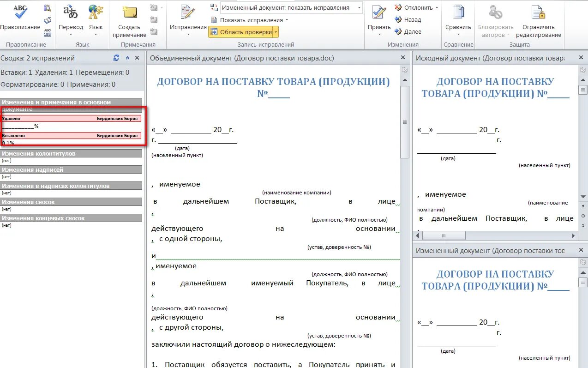Click the Исходный документ pane title
This screenshot has height=368, width=588.
click(490, 58)
